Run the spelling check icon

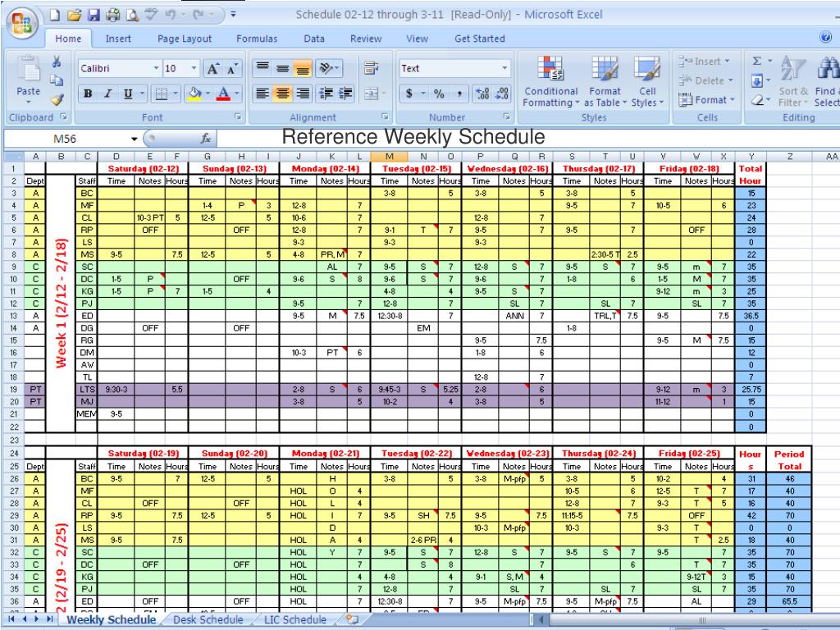pyautogui.click(x=152, y=15)
